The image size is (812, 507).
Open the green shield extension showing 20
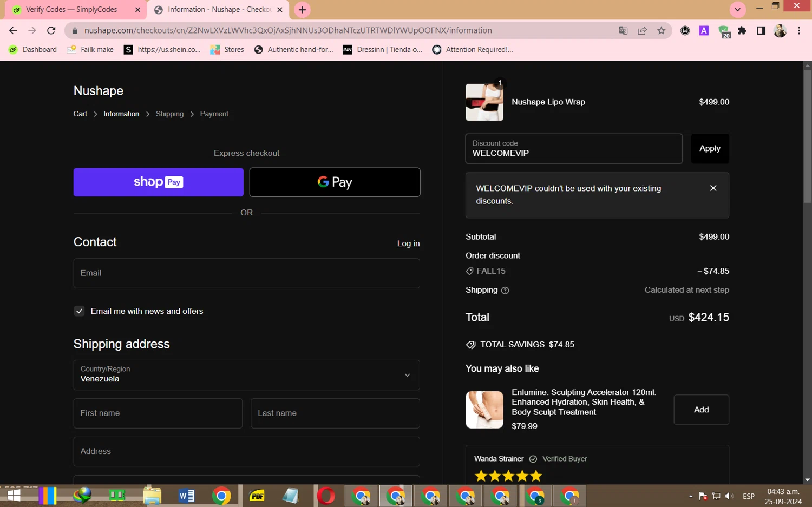coord(724,31)
